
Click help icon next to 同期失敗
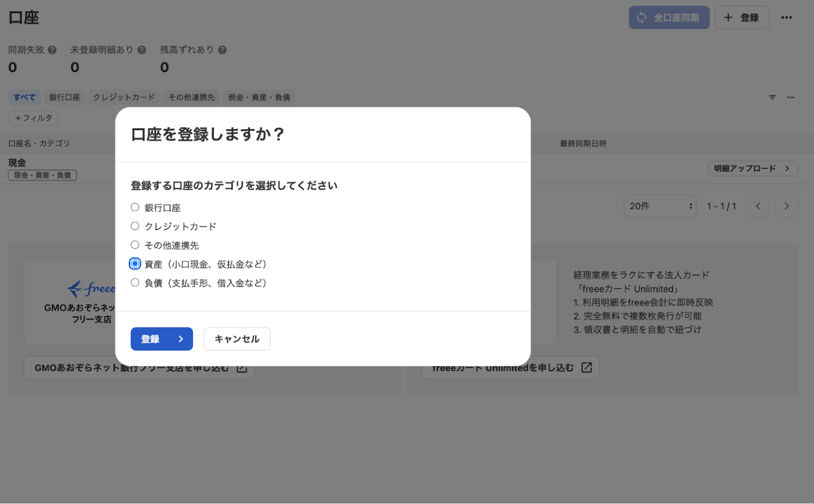(52, 50)
